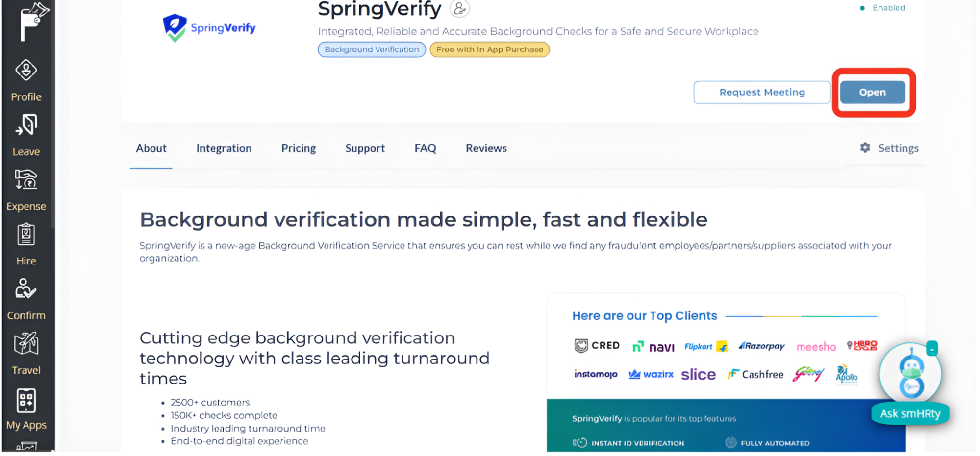Click the Open button
The width and height of the screenshot is (980, 456).
click(x=872, y=92)
